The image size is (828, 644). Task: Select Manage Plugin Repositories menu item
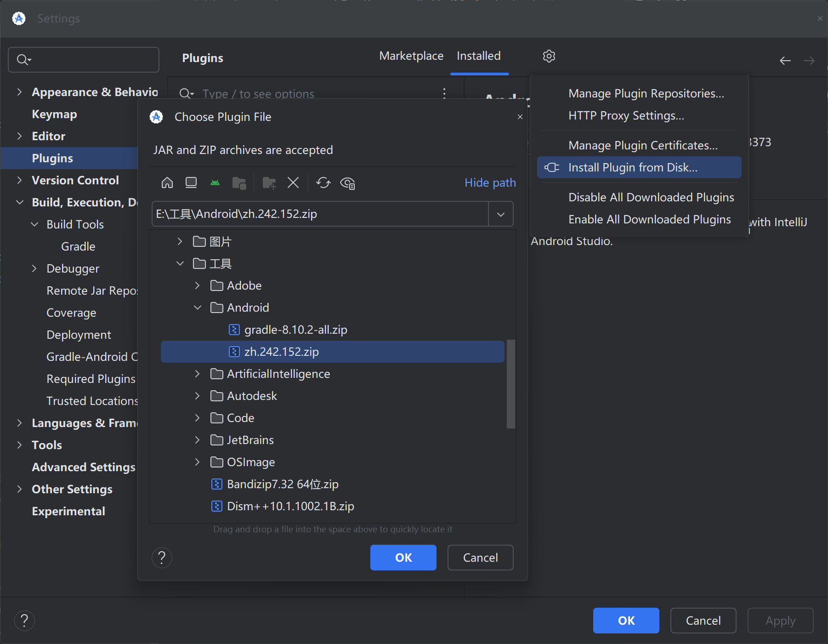click(x=639, y=93)
